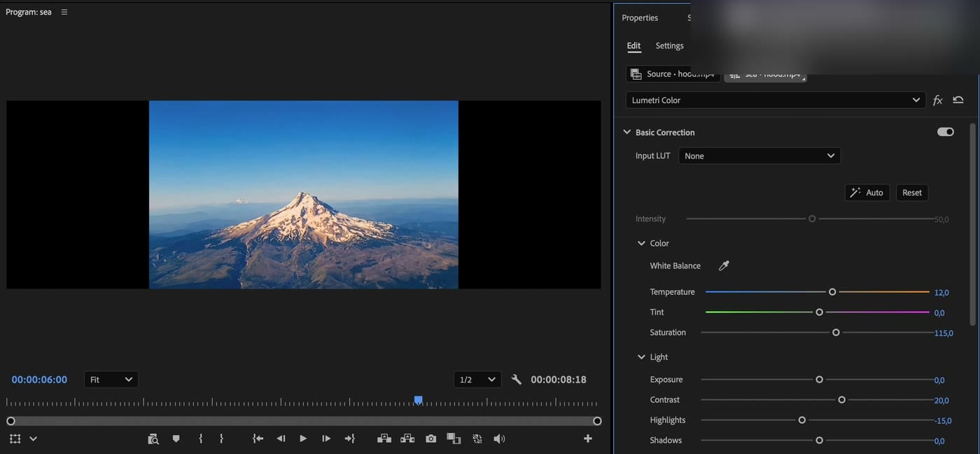
Task: Open the Program: sea panel menu
Action: 64,12
